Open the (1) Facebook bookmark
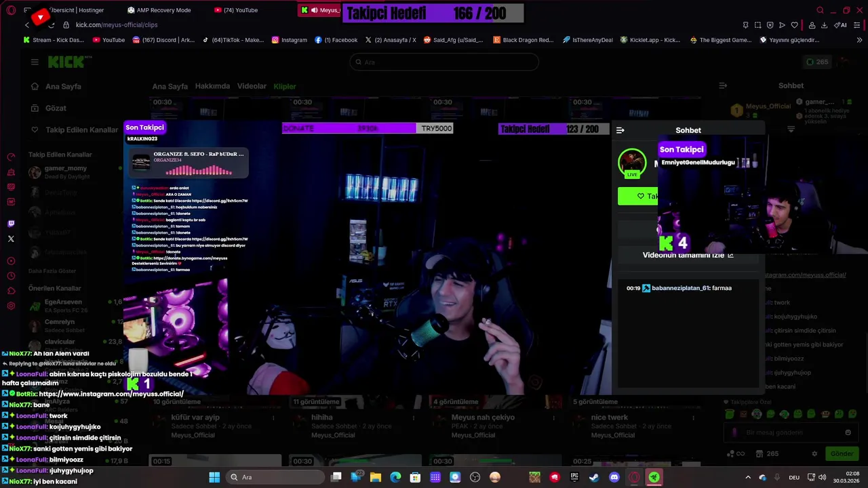This screenshot has width=868, height=488. [x=336, y=40]
